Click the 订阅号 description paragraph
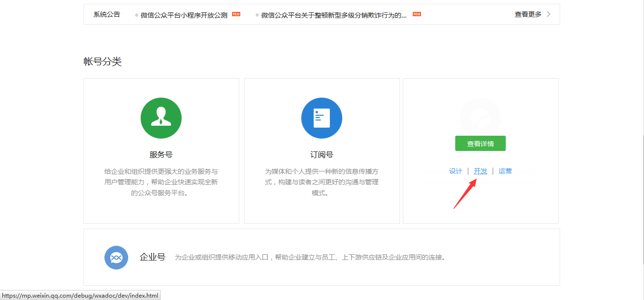The image size is (644, 300). (322, 182)
